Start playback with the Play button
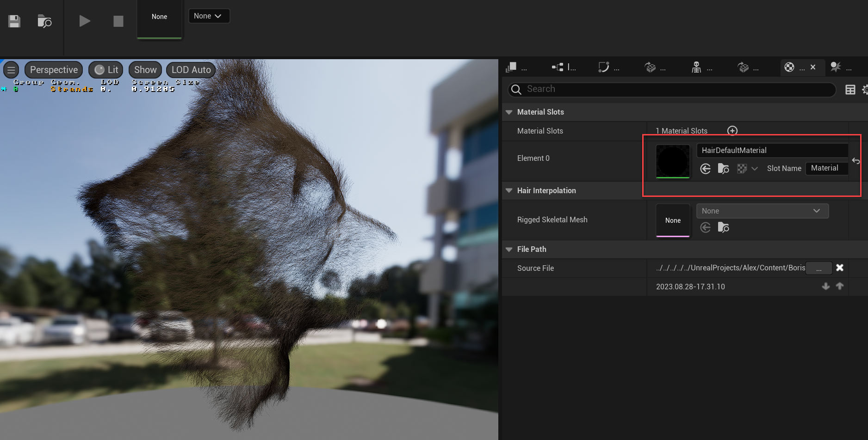 pyautogui.click(x=85, y=21)
